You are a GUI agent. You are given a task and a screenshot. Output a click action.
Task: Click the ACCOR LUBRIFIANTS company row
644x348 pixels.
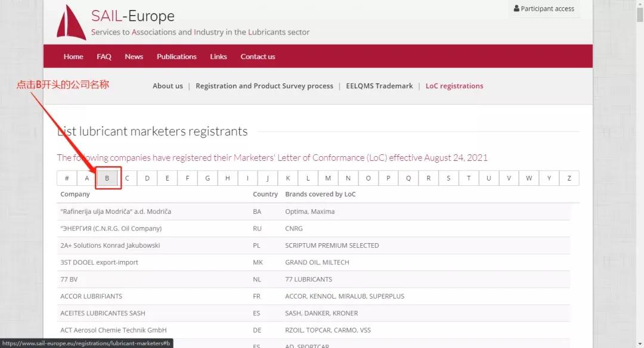tap(91, 296)
